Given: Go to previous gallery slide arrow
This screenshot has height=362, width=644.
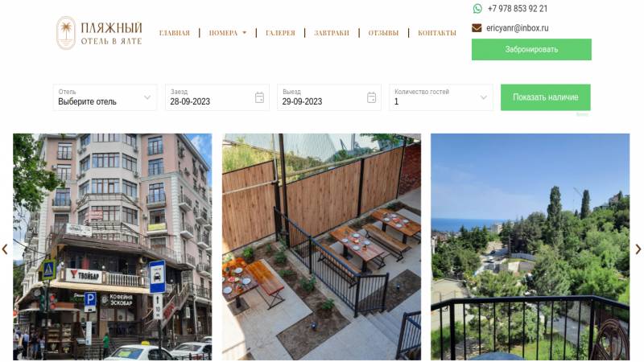Looking at the screenshot, I should 5,249.
